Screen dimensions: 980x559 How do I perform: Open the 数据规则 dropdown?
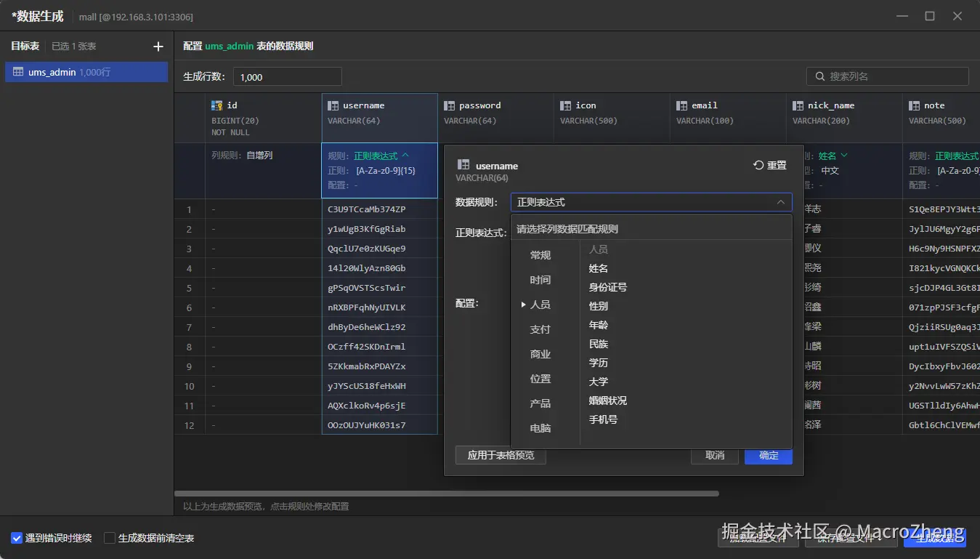[x=651, y=202]
